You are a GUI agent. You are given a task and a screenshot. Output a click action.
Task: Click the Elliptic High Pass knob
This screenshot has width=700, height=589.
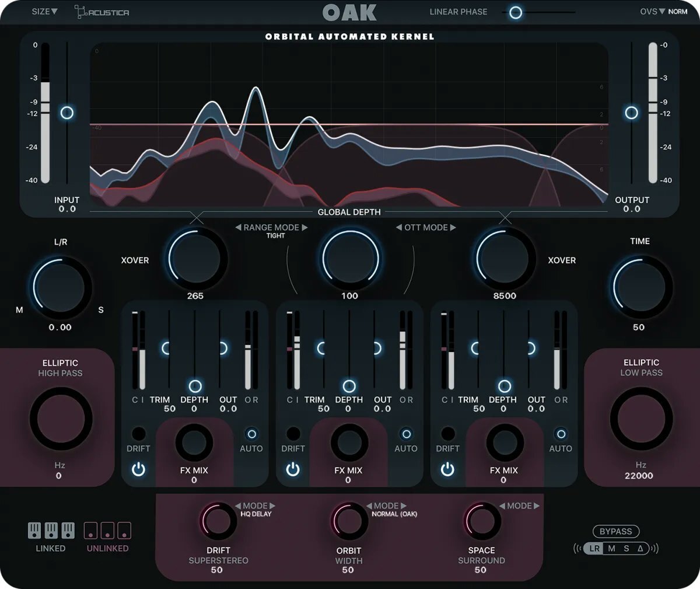tap(61, 419)
